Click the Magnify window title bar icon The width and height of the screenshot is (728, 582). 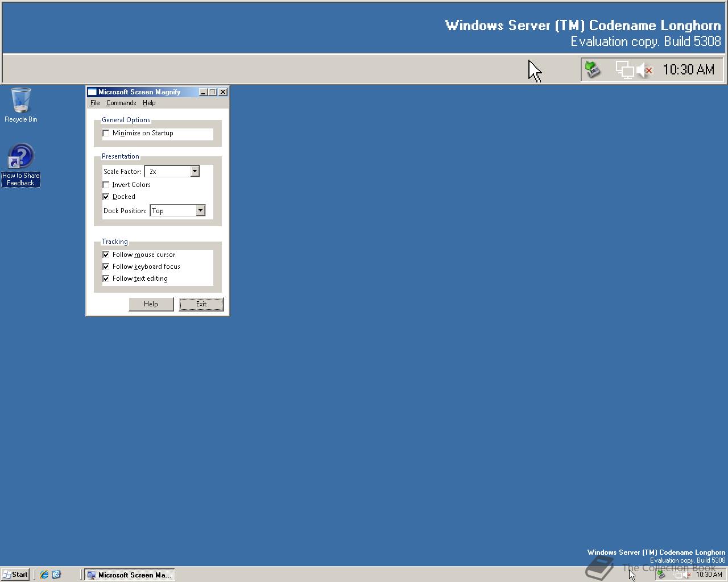click(x=92, y=92)
